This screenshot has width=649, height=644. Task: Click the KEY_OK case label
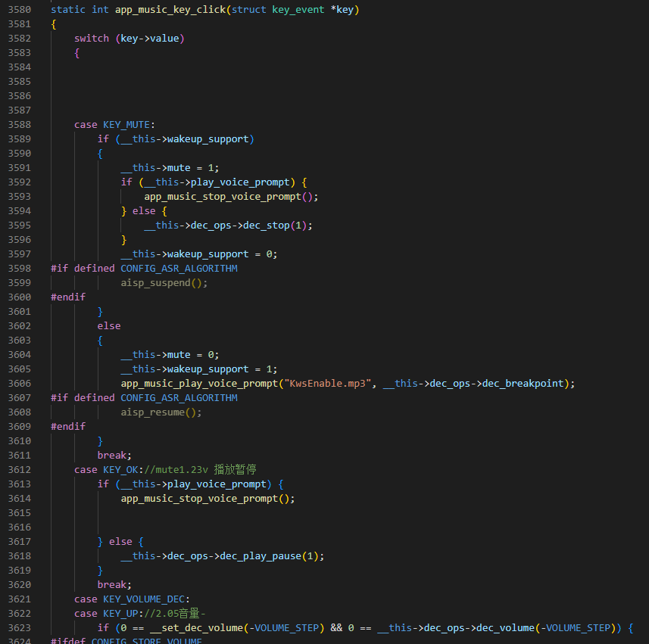click(120, 470)
